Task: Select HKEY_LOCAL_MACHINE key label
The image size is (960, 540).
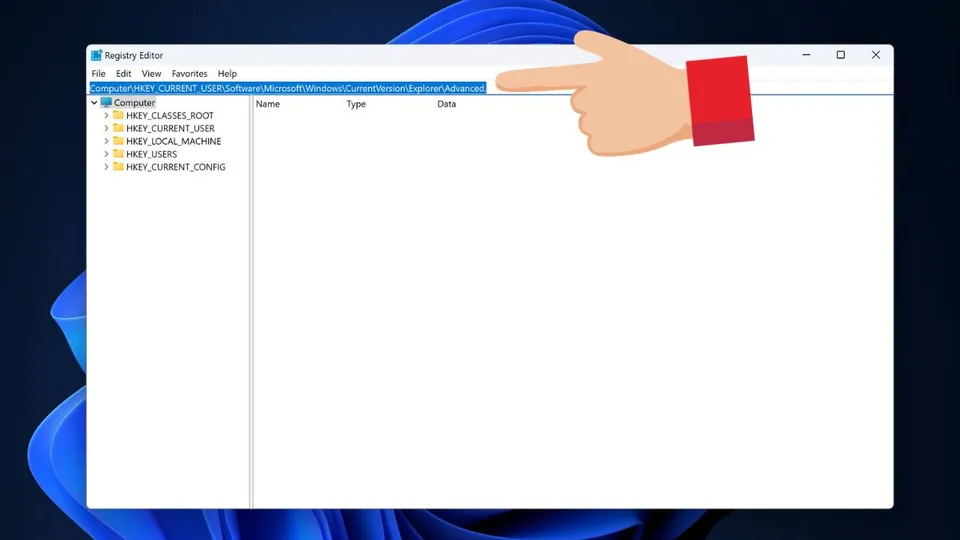Action: [173, 141]
